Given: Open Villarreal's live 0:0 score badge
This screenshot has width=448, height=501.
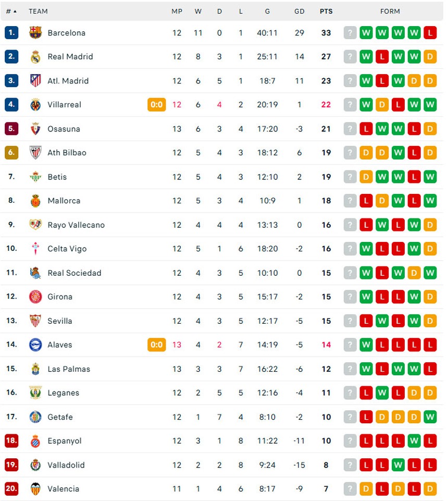Looking at the screenshot, I should coord(156,105).
